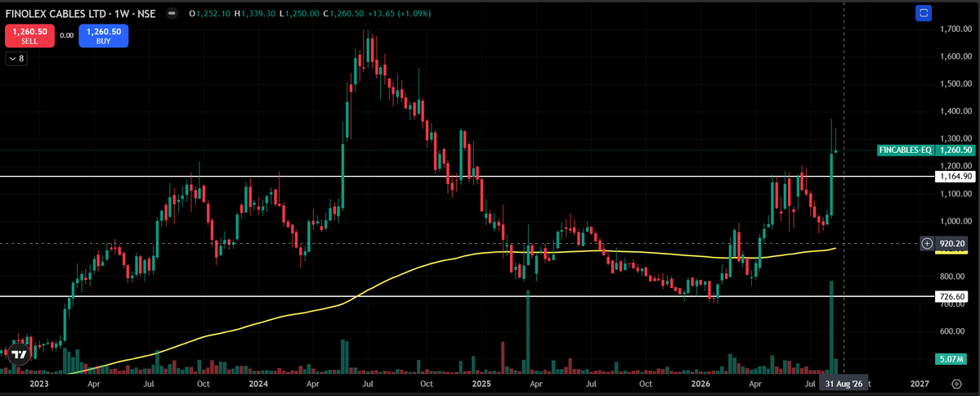Open chart settings via the gear icon

click(957, 383)
